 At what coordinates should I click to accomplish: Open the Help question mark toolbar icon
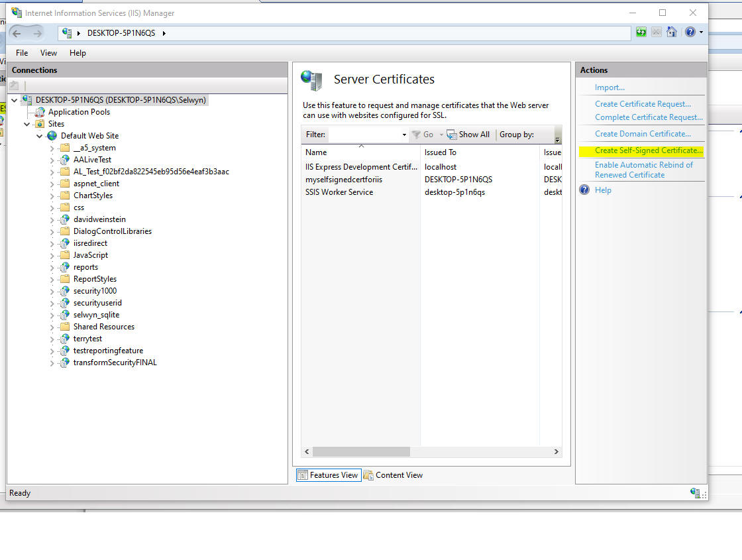pyautogui.click(x=690, y=32)
